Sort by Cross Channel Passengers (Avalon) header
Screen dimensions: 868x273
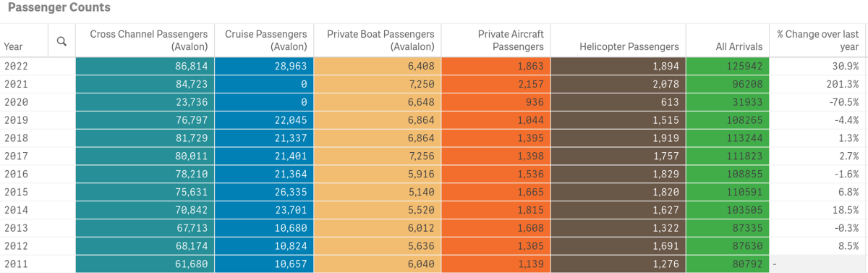(x=148, y=40)
